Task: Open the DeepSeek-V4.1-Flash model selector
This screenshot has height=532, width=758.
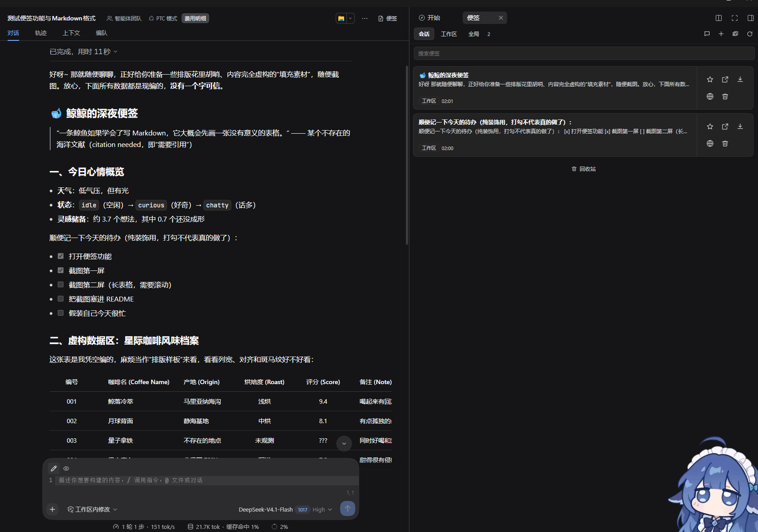Action: [266, 509]
